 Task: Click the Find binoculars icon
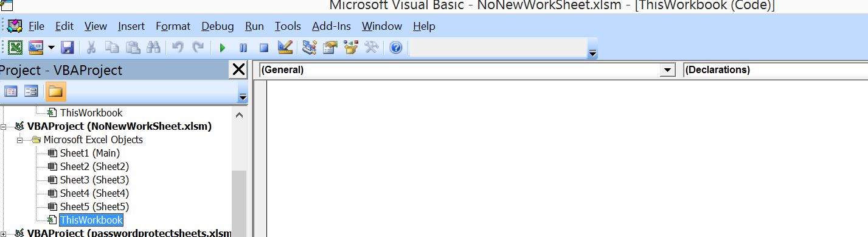[153, 48]
